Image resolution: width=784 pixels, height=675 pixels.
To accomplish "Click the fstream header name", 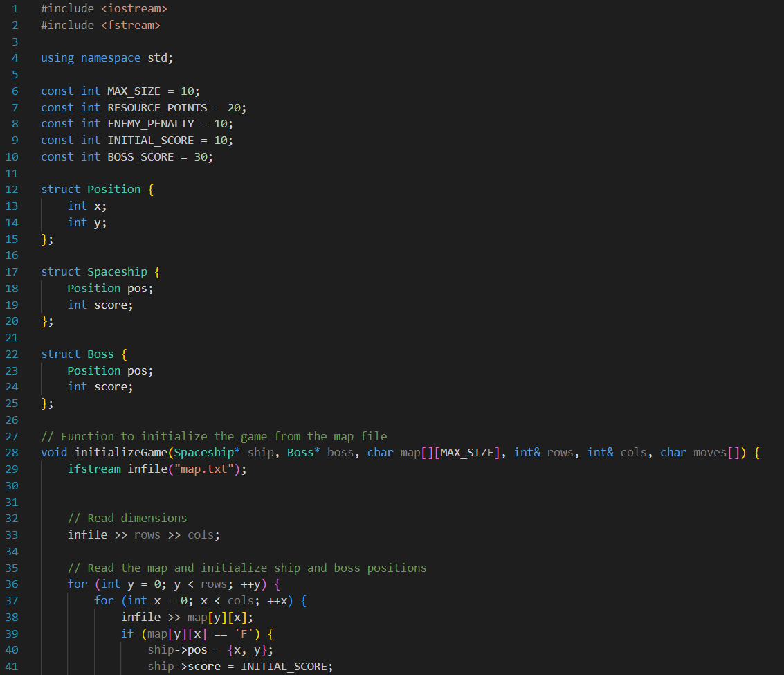I will (x=130, y=25).
